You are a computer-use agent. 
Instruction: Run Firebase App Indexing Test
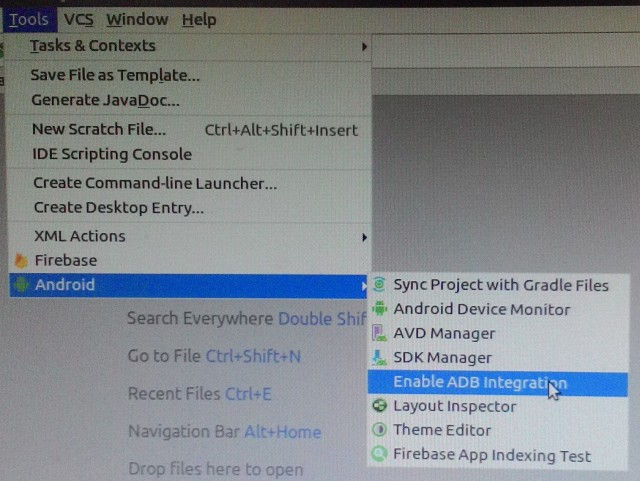[498, 455]
